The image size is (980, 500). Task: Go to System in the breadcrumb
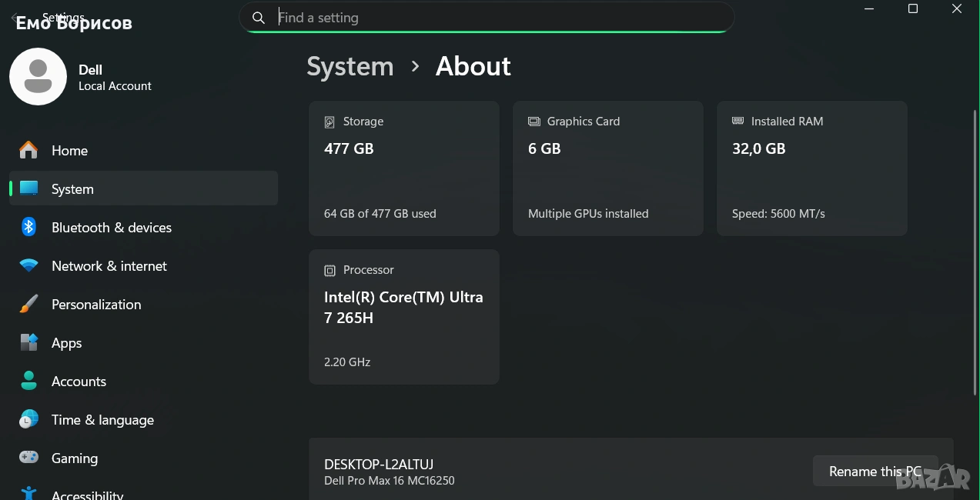point(350,67)
